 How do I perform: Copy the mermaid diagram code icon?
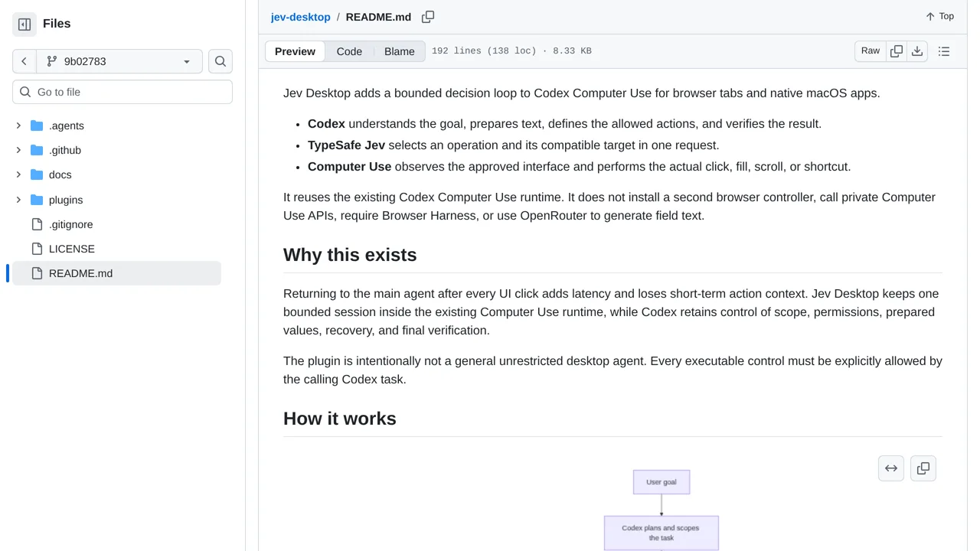(x=923, y=468)
